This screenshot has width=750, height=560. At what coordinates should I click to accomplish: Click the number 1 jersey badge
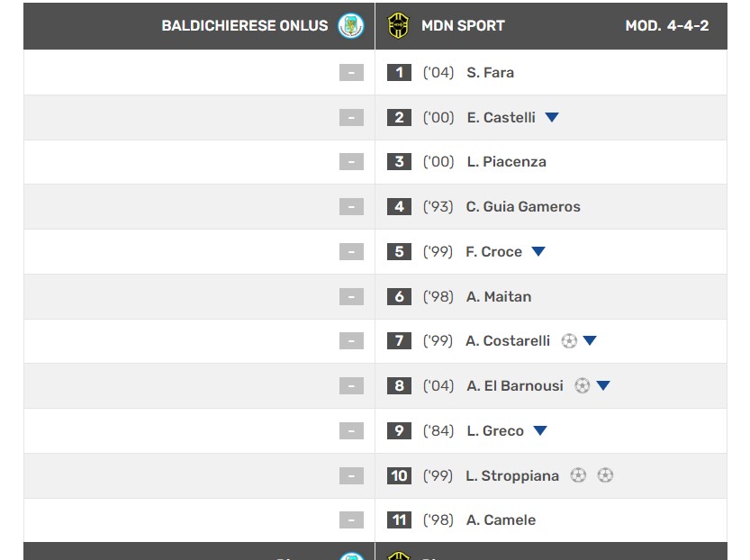[x=399, y=73]
